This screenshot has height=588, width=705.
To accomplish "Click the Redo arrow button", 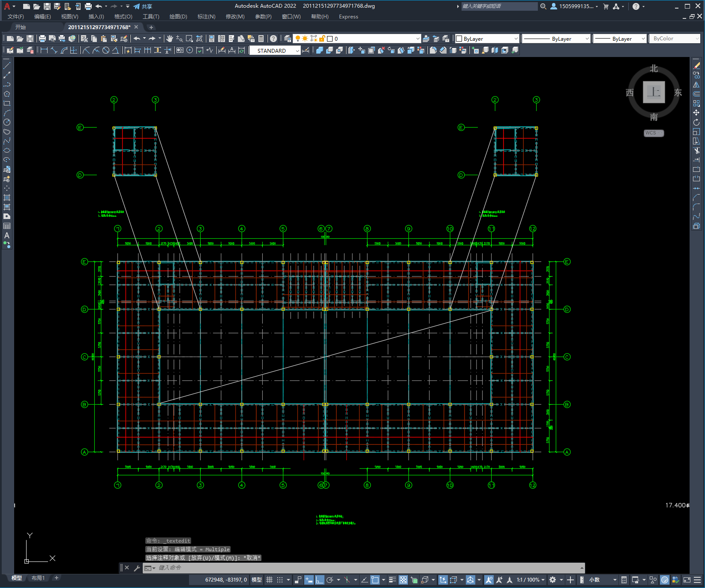I will [x=152, y=39].
